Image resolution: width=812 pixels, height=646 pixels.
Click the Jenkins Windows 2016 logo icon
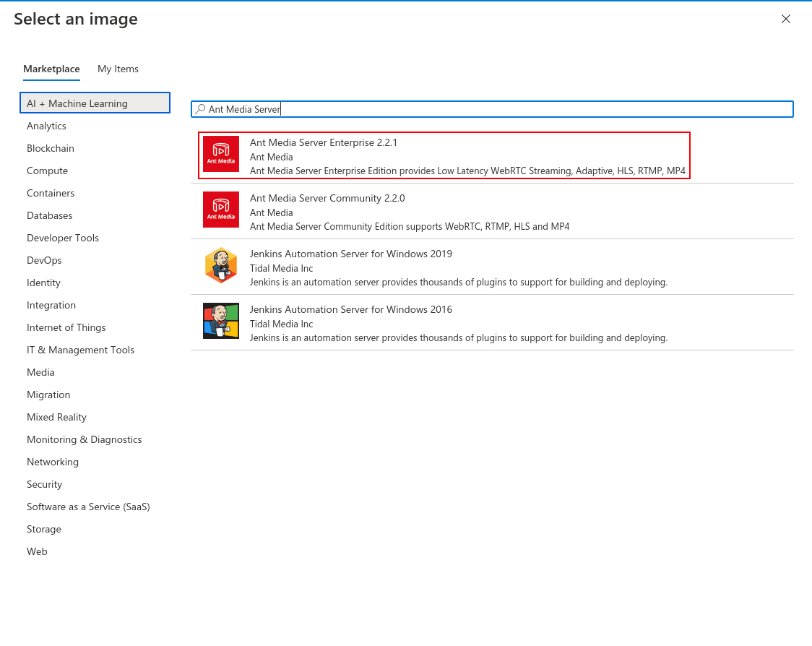pyautogui.click(x=221, y=321)
